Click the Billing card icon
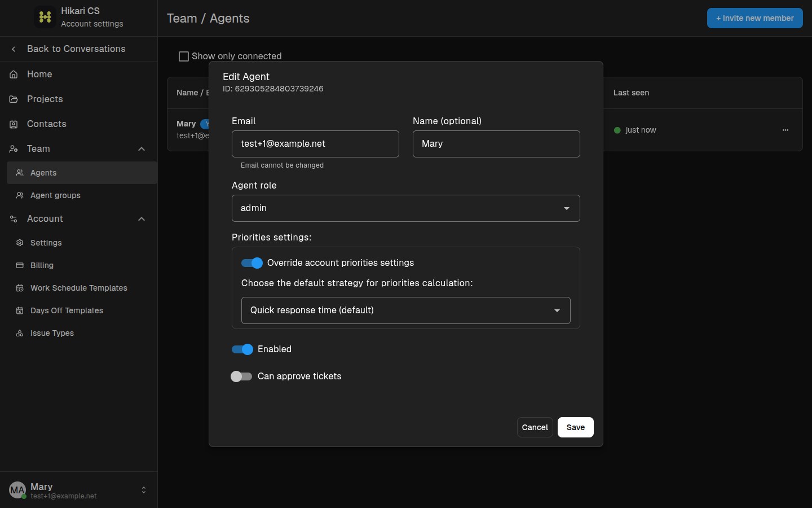The width and height of the screenshot is (812, 508). click(x=20, y=265)
